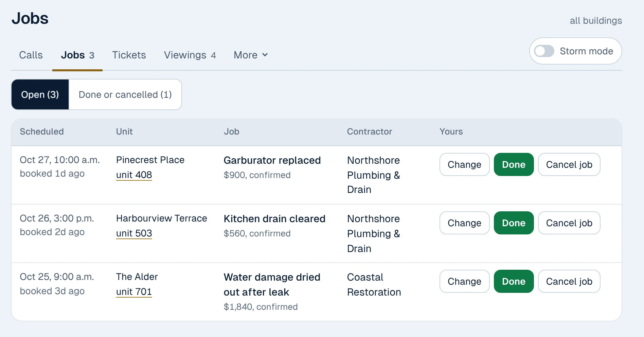The height and width of the screenshot is (337, 644).
Task: Click the Contractor column header
Action: click(370, 131)
